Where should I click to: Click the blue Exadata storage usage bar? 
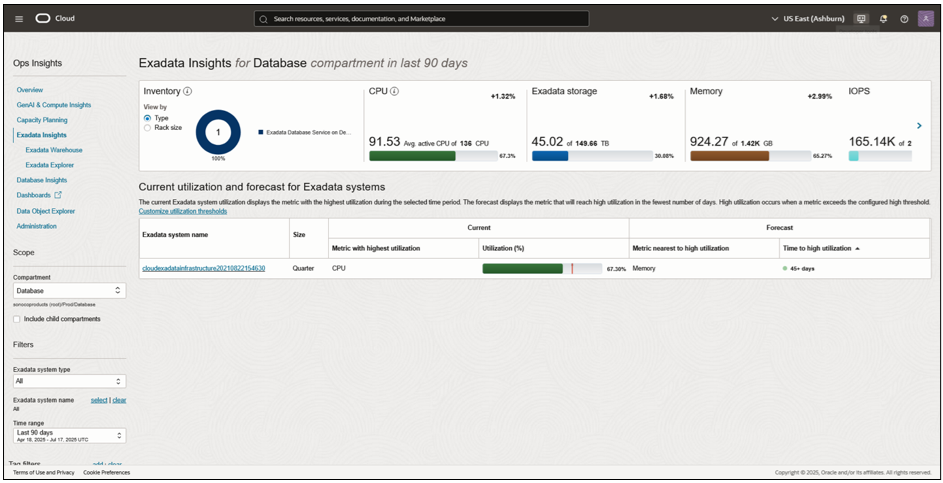(x=550, y=156)
